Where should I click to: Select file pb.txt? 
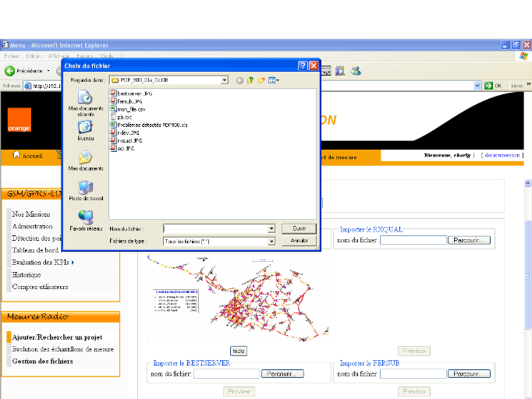point(121,117)
